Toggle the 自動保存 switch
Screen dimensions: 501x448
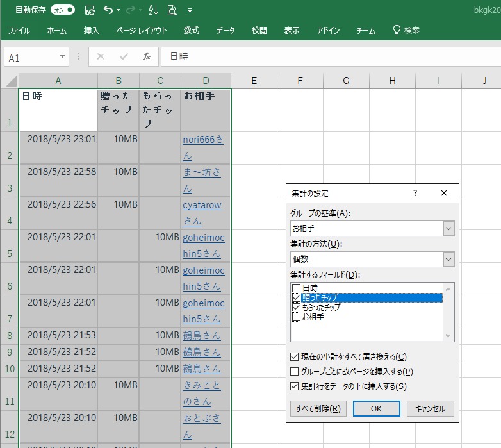[x=63, y=10]
